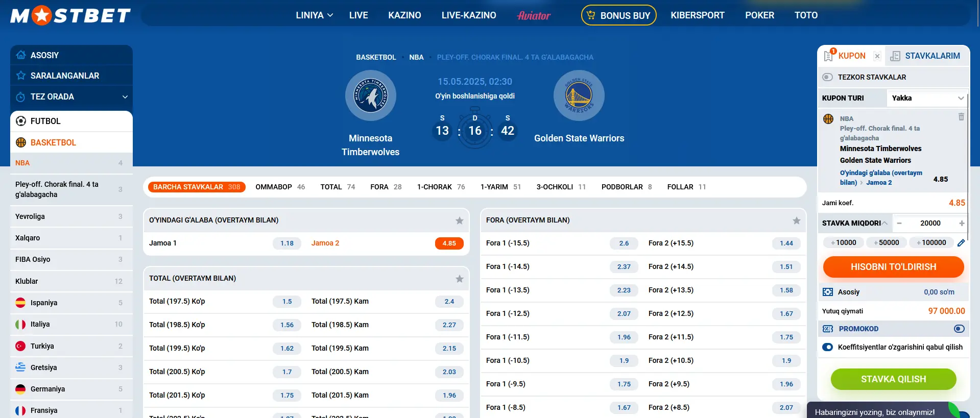Click HISOBNI TO'LDIRISH button
Screen dimensions: 980x418
tap(894, 267)
